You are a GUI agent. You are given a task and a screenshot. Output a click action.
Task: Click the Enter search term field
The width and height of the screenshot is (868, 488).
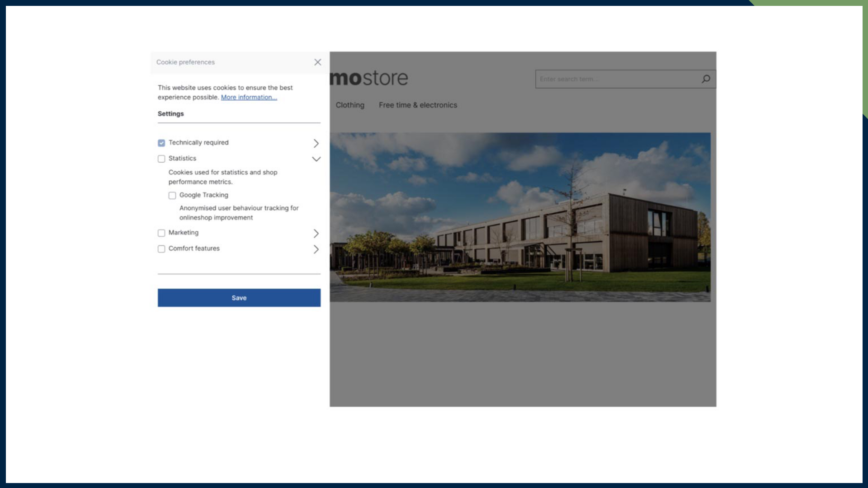click(610, 79)
